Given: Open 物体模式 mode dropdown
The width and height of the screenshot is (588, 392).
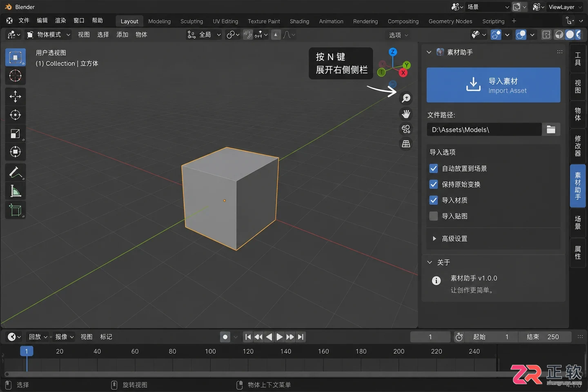Looking at the screenshot, I should point(49,35).
